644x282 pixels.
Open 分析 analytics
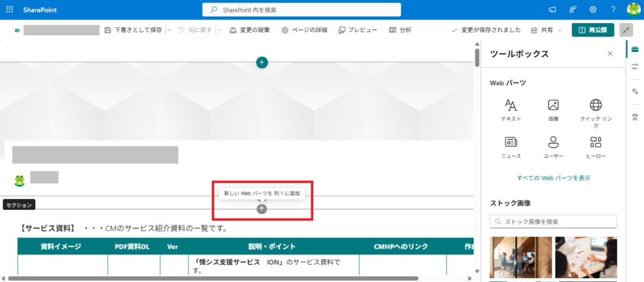pyautogui.click(x=400, y=30)
